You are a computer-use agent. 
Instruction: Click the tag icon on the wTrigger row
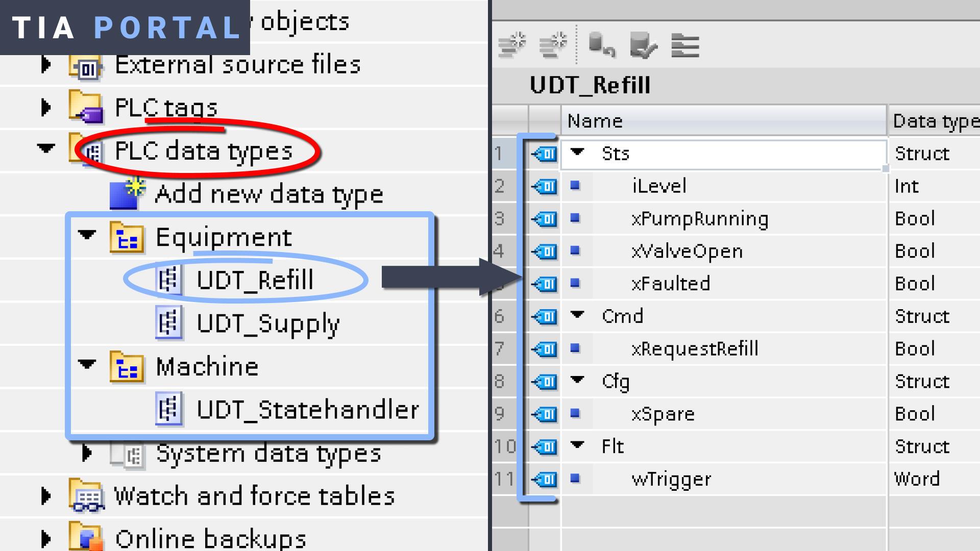(x=545, y=480)
